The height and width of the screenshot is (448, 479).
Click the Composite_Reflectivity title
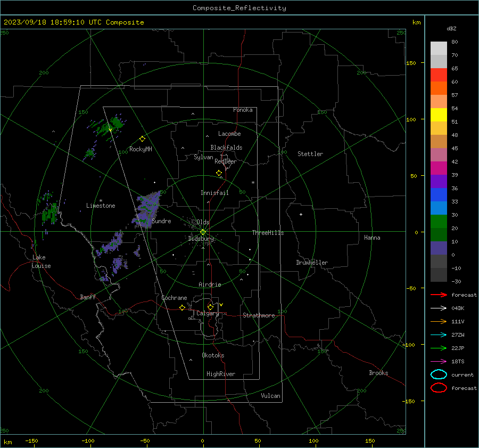click(x=240, y=8)
